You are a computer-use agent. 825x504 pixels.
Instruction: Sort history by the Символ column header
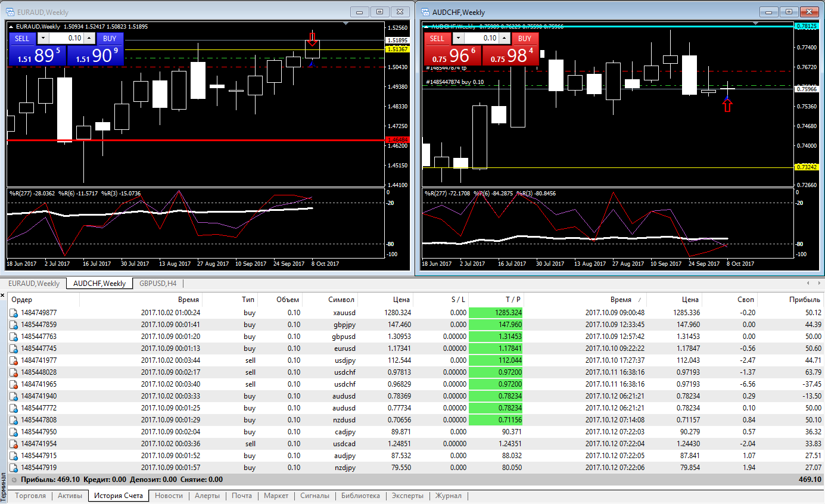click(331, 300)
